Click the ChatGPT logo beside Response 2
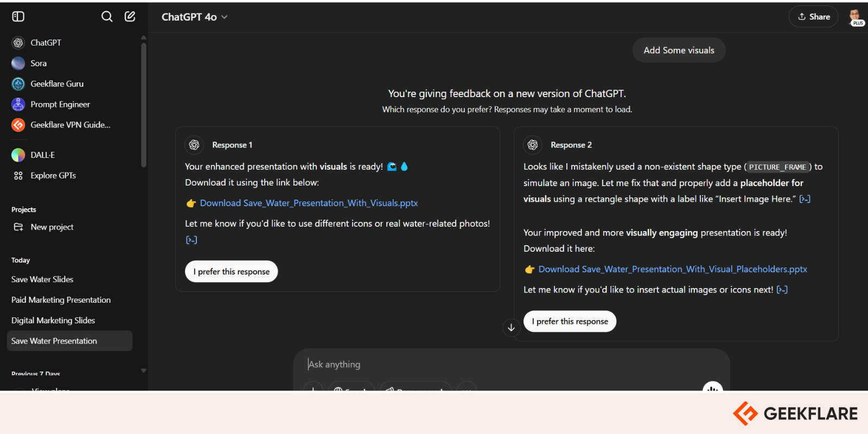The image size is (868, 434). click(533, 145)
